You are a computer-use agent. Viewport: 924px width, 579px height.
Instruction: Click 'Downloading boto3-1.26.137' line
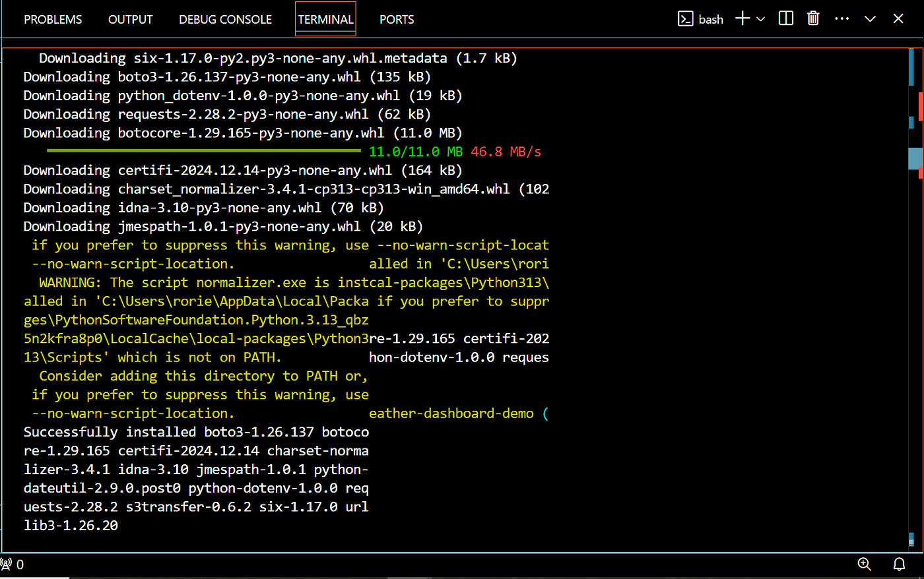tap(227, 77)
